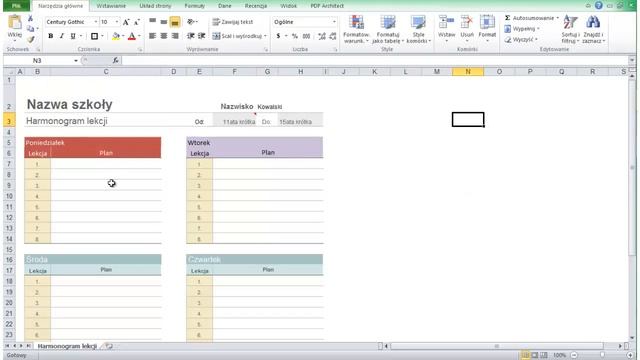Open the Wypełnij fill dropdown
Screen dimensions: 640x360
[x=522, y=29]
